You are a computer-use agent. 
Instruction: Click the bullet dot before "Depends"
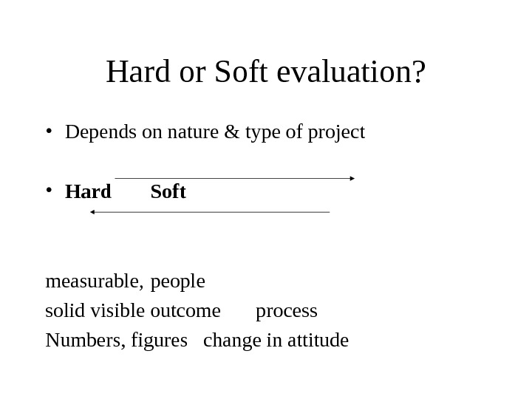(48, 132)
